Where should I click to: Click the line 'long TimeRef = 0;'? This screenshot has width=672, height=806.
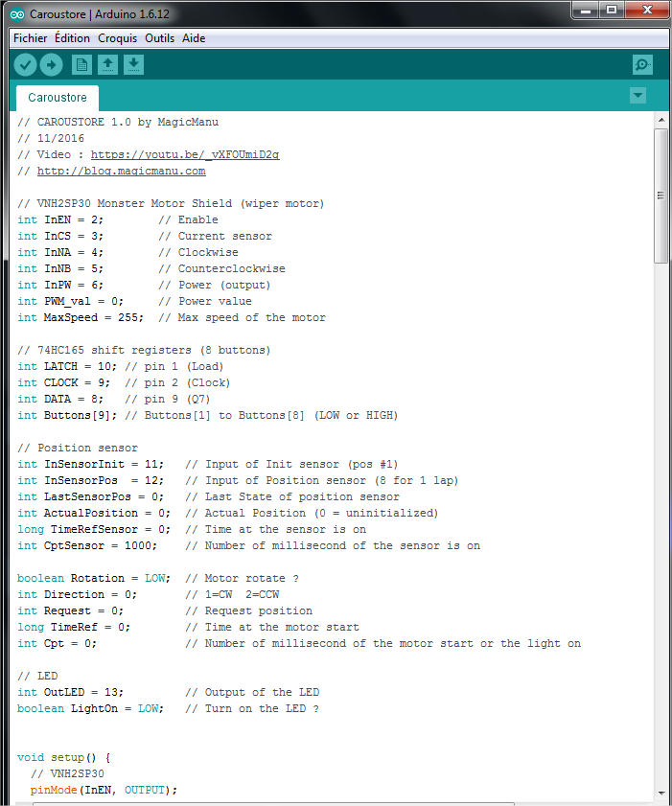click(x=74, y=627)
